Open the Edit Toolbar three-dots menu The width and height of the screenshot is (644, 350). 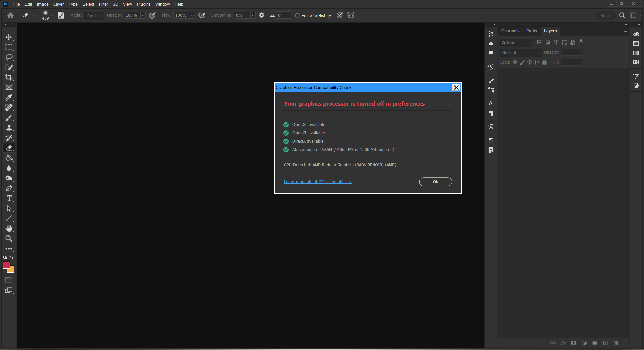9,249
